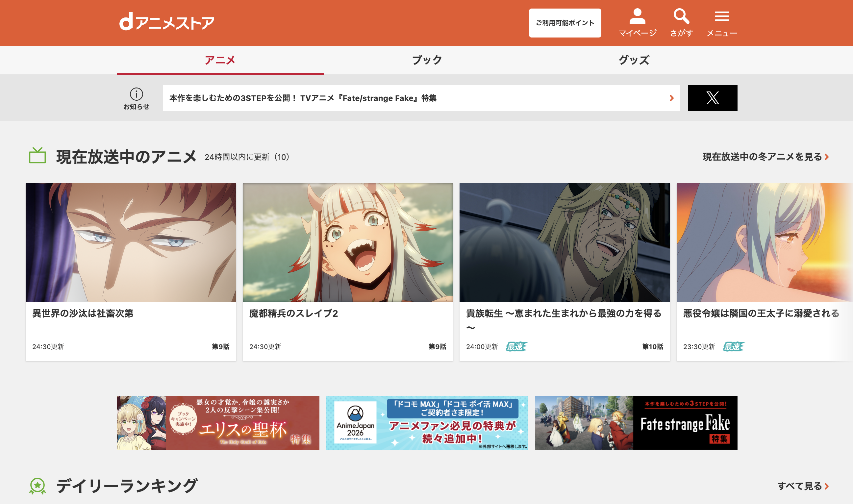Open the Fate/strange Fake announcement banner text
The image size is (853, 504).
[x=304, y=98]
